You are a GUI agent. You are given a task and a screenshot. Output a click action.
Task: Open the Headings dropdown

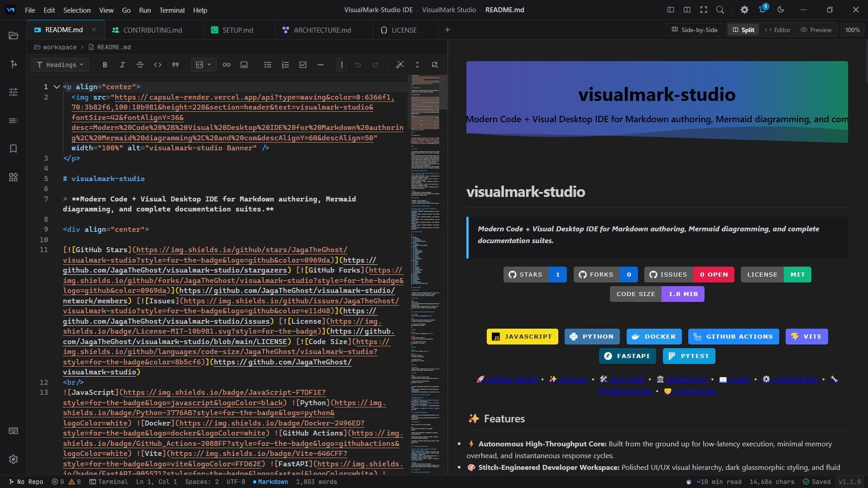(x=60, y=65)
